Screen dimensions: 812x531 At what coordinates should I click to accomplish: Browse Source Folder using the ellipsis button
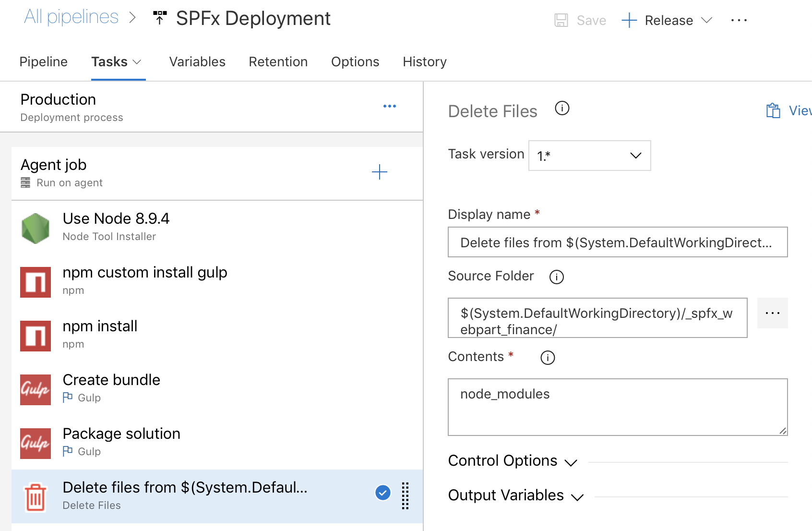772,313
